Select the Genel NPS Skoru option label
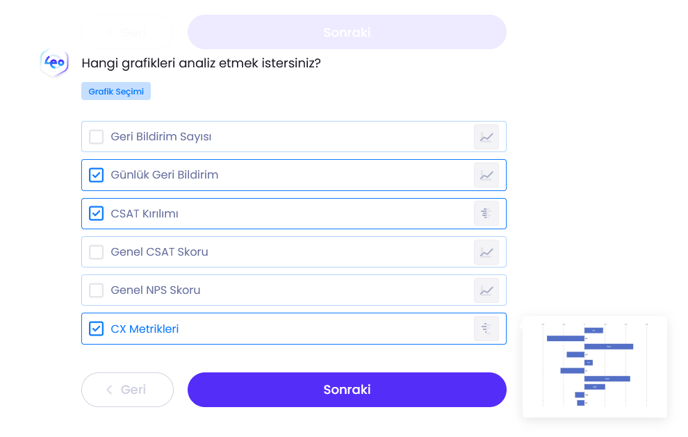Screen dimensions: 688x437 click(x=155, y=290)
